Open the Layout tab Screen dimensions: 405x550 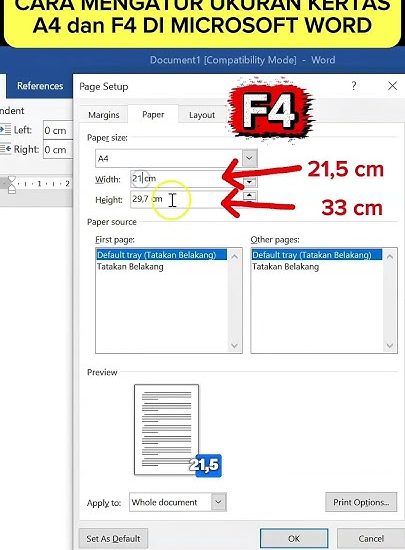[x=202, y=115]
